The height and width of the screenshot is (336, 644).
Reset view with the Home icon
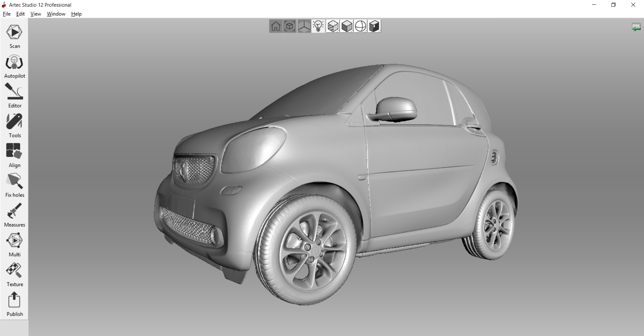276,26
